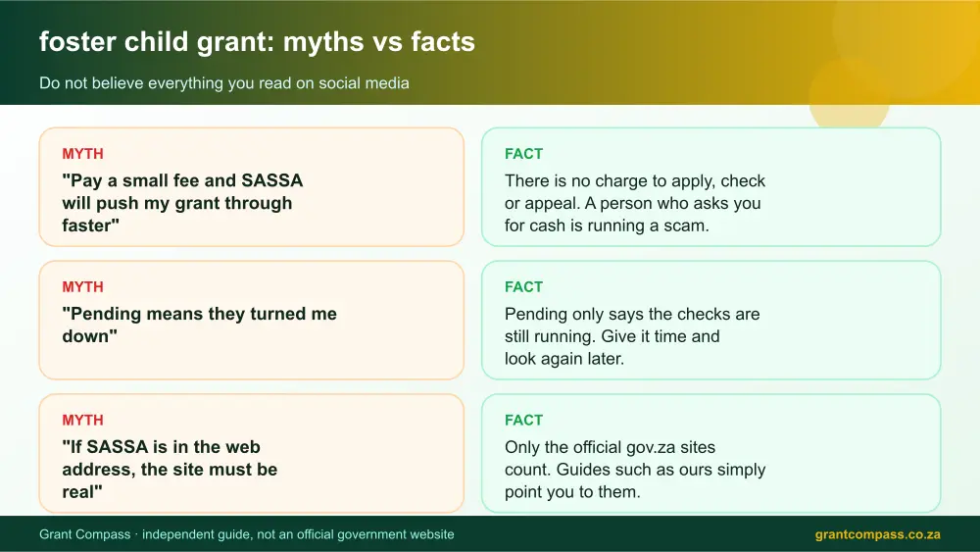Click the FACT label above 'Pending only says'
The image size is (980, 552).
tap(523, 287)
